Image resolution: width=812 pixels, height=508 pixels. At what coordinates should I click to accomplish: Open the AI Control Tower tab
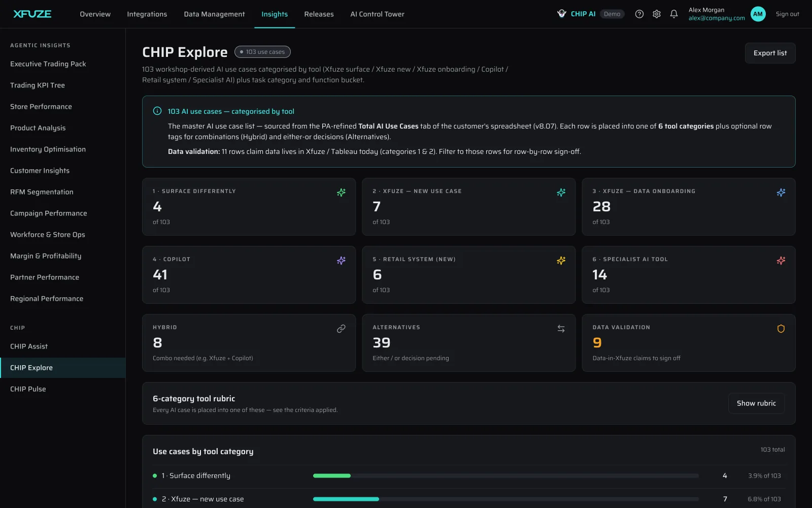click(x=377, y=14)
